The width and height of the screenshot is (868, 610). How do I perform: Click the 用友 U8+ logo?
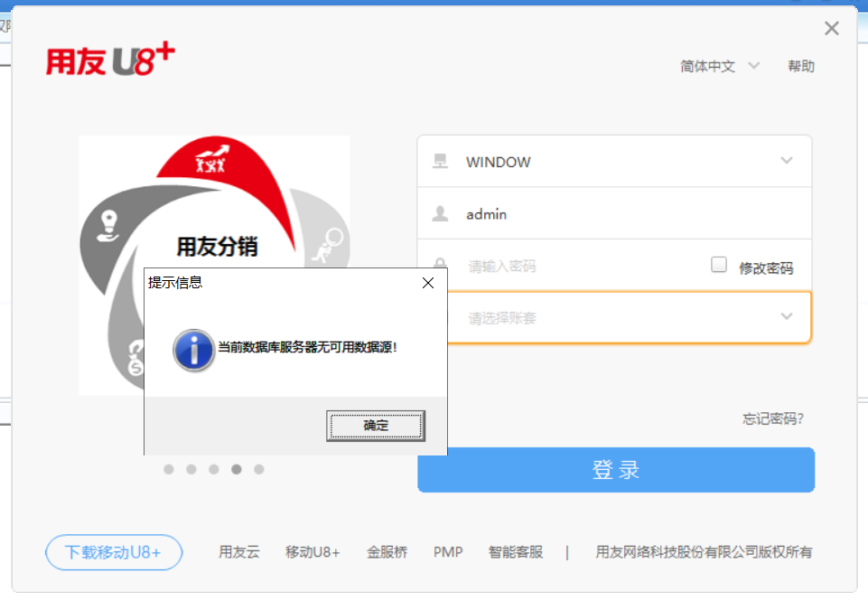110,60
